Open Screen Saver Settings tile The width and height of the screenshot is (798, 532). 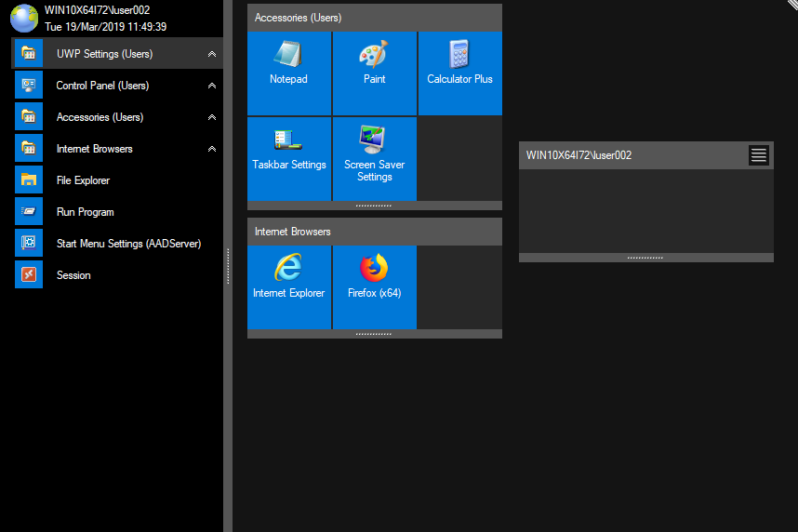(374, 158)
